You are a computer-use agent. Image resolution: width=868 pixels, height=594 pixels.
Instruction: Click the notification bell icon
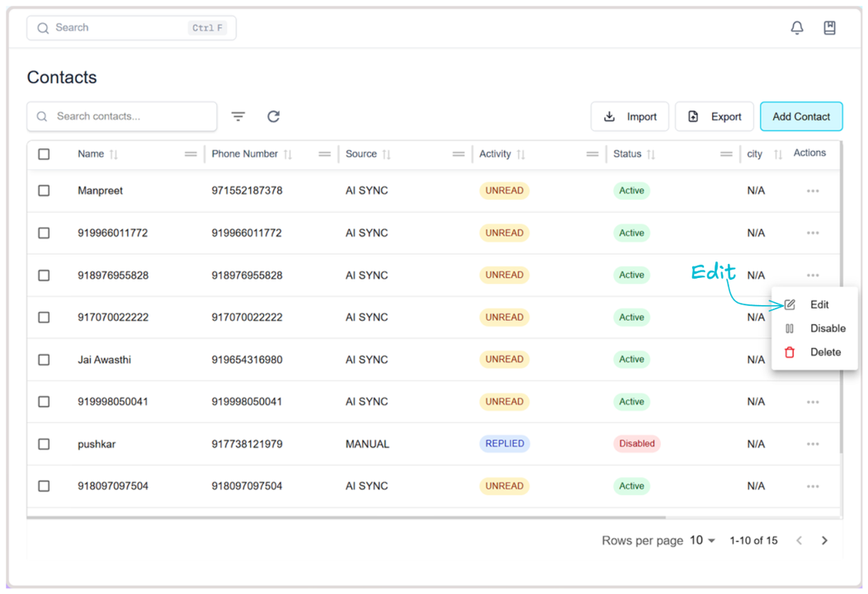(796, 28)
